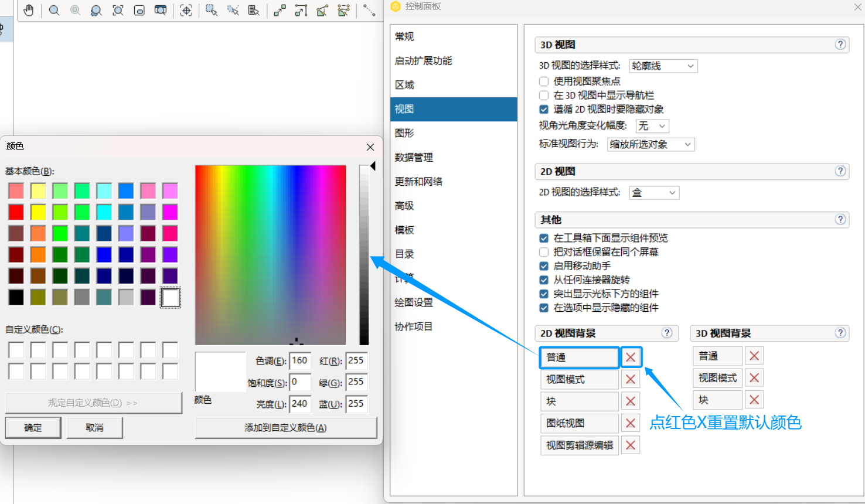The height and width of the screenshot is (504, 865).
Task: Activate the first magnifier zoom tool
Action: pyautogui.click(x=54, y=11)
